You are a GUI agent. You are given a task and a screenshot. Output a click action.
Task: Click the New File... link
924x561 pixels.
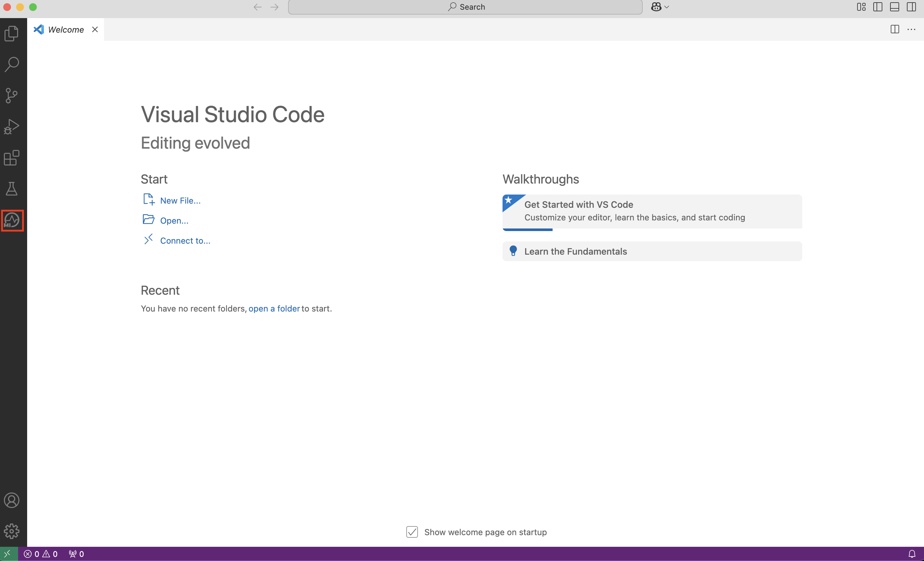coord(180,200)
